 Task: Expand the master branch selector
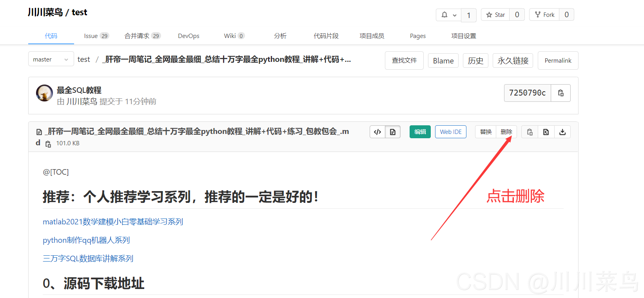click(51, 59)
